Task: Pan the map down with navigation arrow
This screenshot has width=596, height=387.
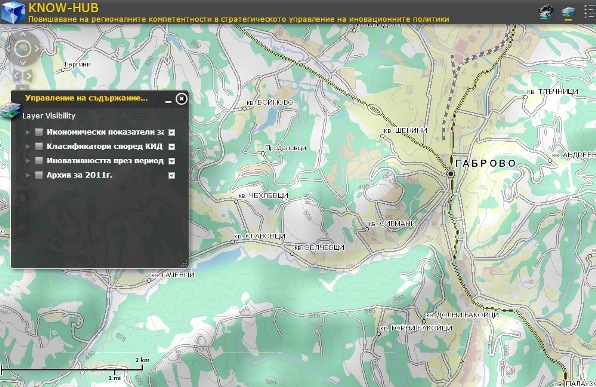Action: (x=22, y=63)
